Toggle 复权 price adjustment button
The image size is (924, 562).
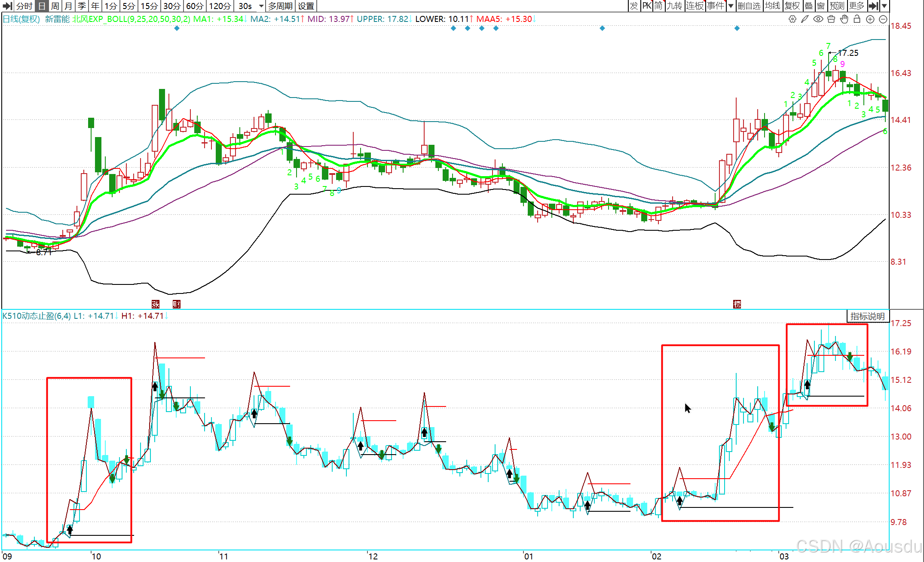[792, 6]
